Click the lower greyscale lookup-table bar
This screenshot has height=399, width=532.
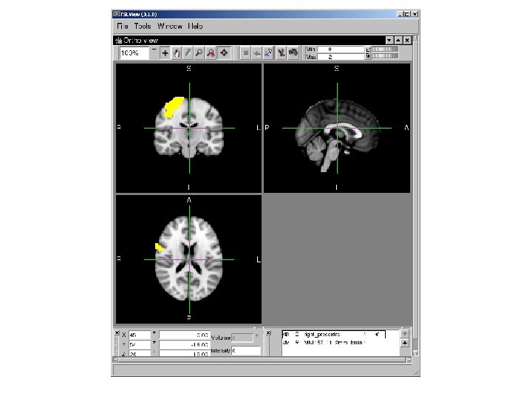pos(385,55)
